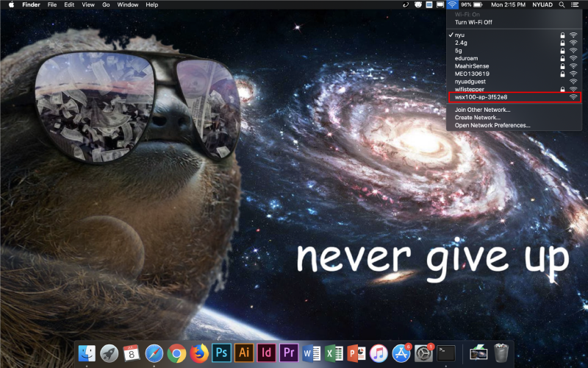Open the Window menu

pos(127,4)
